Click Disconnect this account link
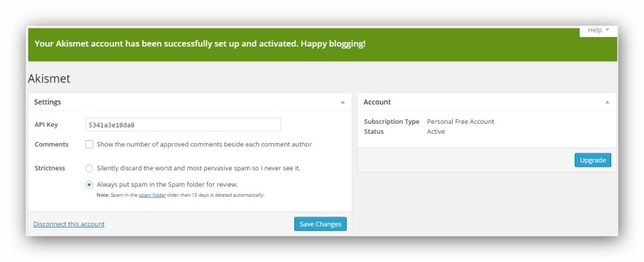This screenshot has width=644, height=262. 69,224
